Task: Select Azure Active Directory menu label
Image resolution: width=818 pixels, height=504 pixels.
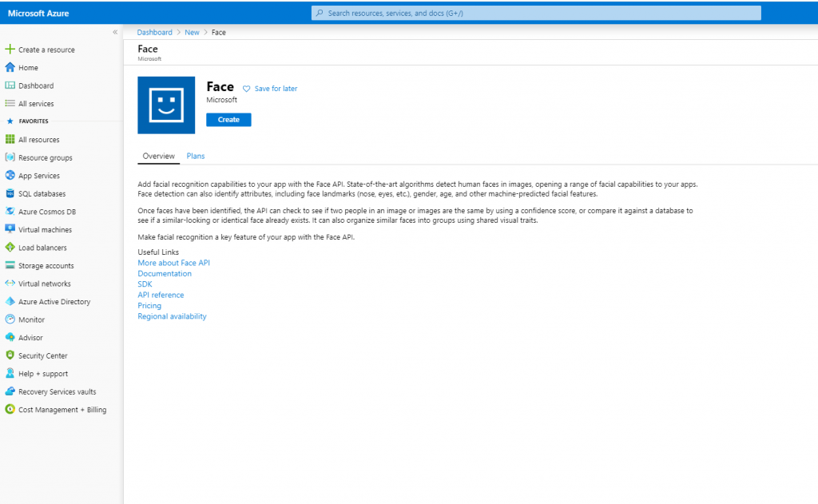Action: click(x=54, y=302)
